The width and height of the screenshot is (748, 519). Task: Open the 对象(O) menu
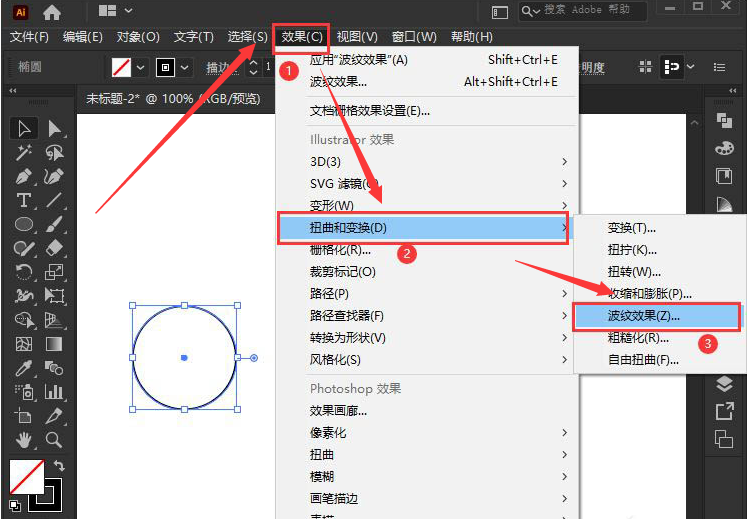pos(138,37)
